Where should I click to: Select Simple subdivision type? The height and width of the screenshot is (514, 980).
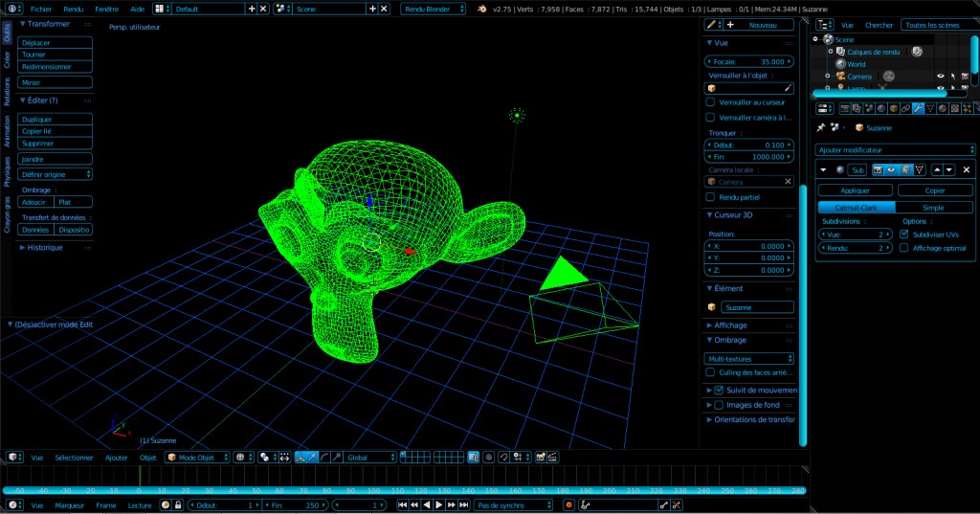tap(934, 208)
